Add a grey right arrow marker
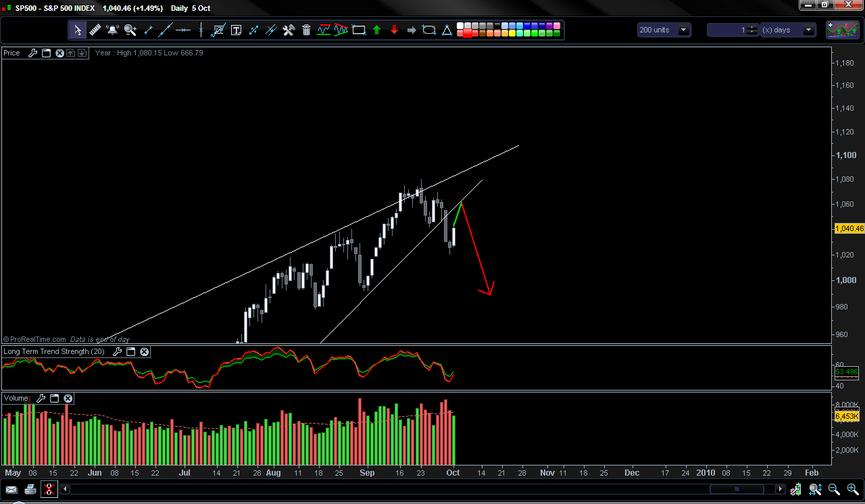The height and width of the screenshot is (504, 865). click(412, 30)
